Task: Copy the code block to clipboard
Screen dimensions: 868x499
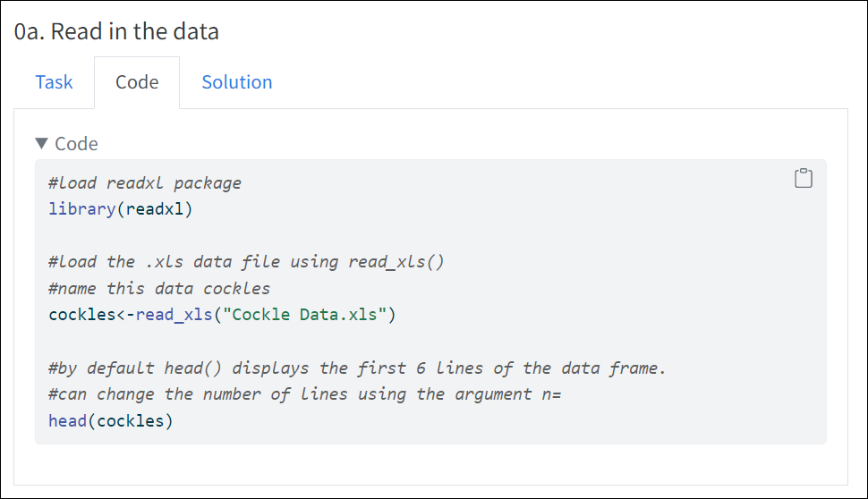Action: tap(804, 178)
